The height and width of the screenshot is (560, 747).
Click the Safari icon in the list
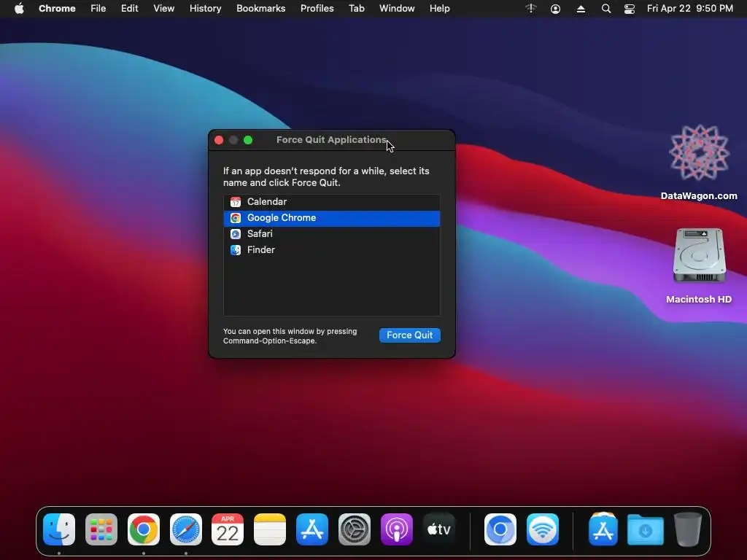pyautogui.click(x=236, y=234)
